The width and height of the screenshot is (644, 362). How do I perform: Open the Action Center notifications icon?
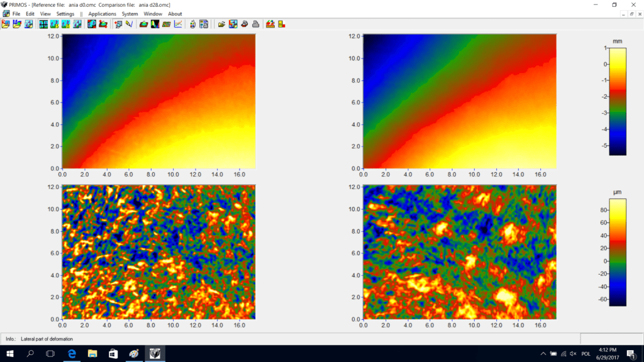click(x=631, y=353)
